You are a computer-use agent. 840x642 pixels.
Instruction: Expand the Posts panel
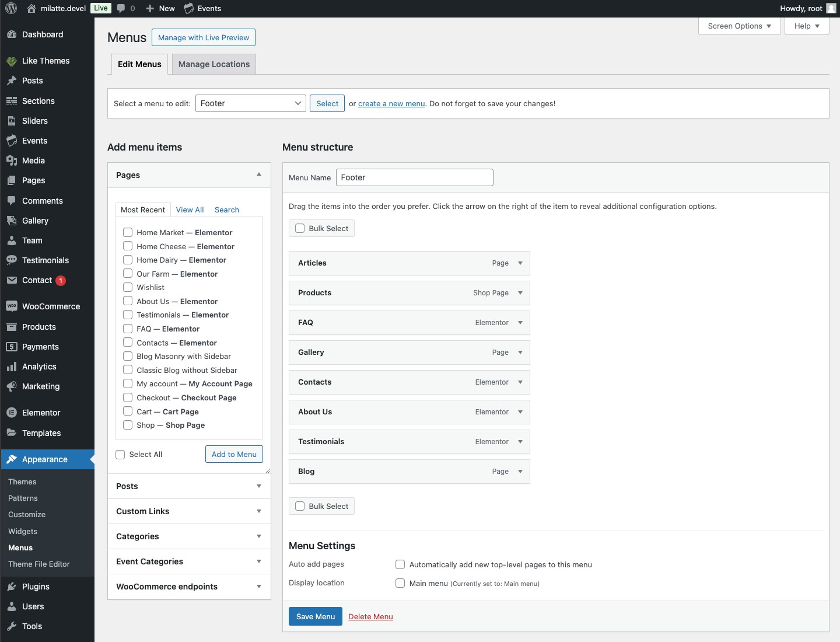pos(259,486)
